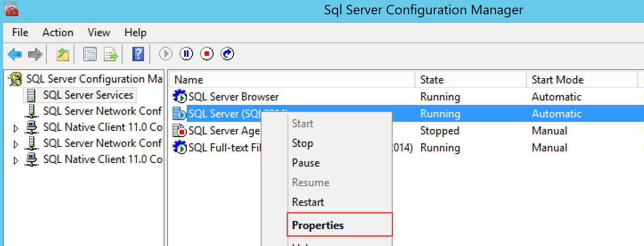Open the Properties toolbar icon
This screenshot has width=644, height=246.
[x=90, y=54]
